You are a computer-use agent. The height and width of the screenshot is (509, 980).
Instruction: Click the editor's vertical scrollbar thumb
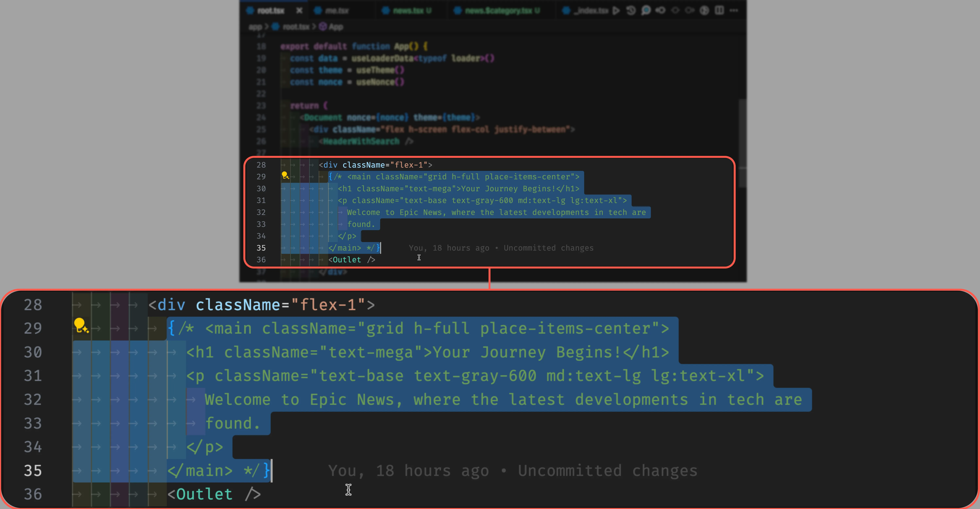point(742,143)
